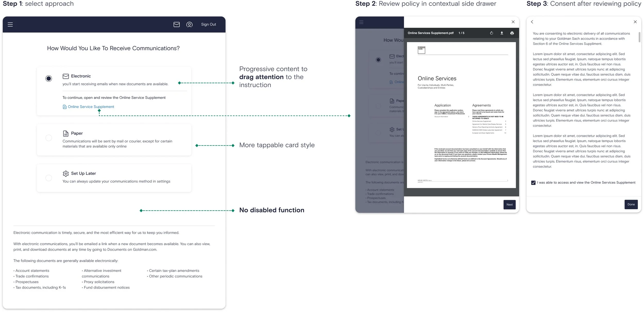Download the Online Services Supplement PDF

click(502, 33)
